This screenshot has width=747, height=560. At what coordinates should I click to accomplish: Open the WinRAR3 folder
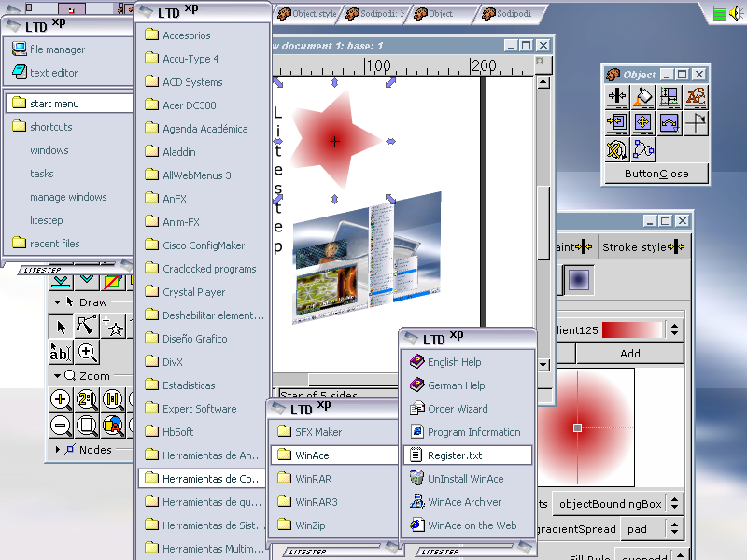click(334, 502)
